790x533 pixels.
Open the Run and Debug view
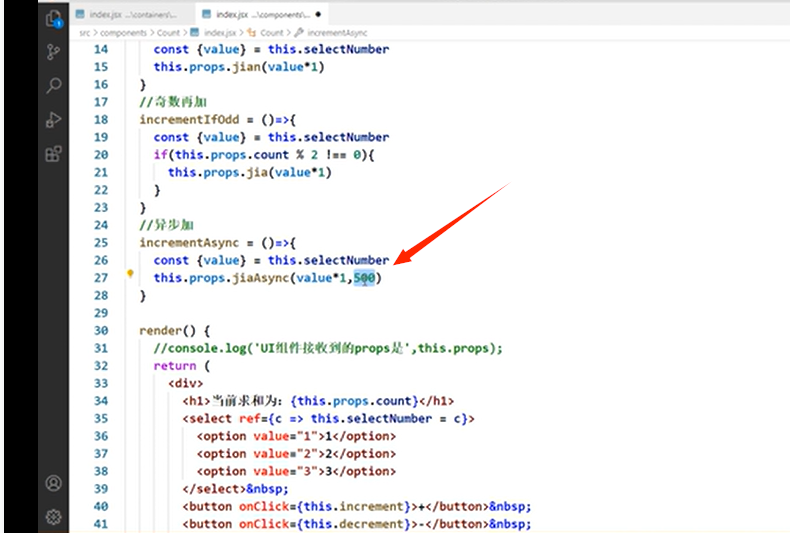coord(53,119)
